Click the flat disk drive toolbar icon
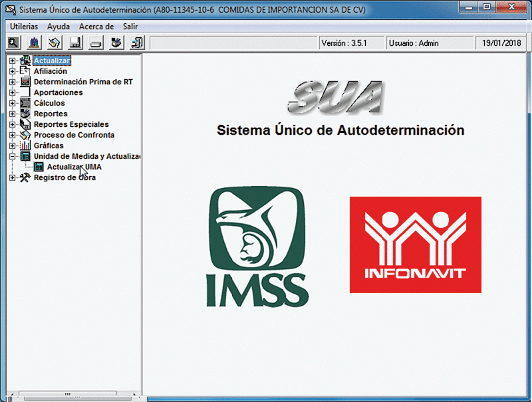Viewport: 532px width, 402px height. [96, 43]
